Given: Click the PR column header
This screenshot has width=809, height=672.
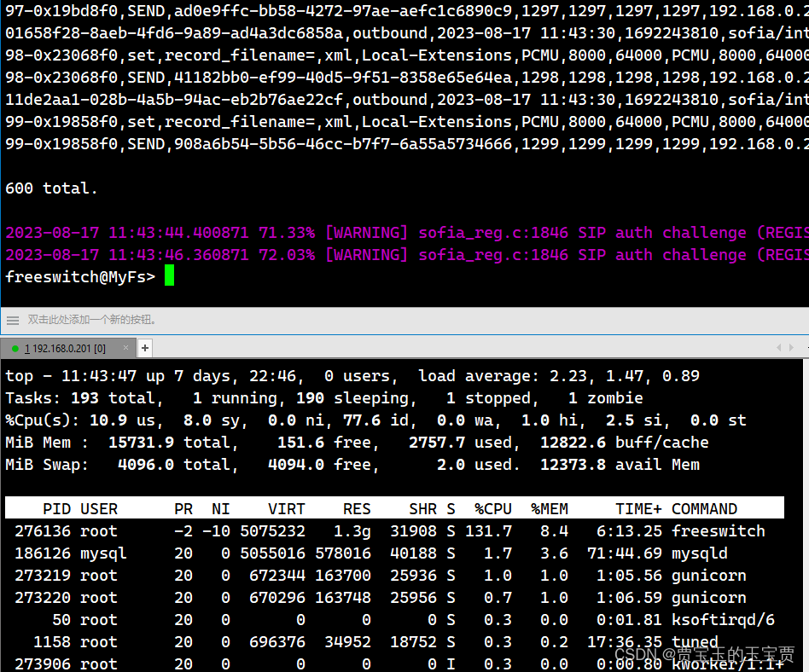Looking at the screenshot, I should pyautogui.click(x=183, y=509).
